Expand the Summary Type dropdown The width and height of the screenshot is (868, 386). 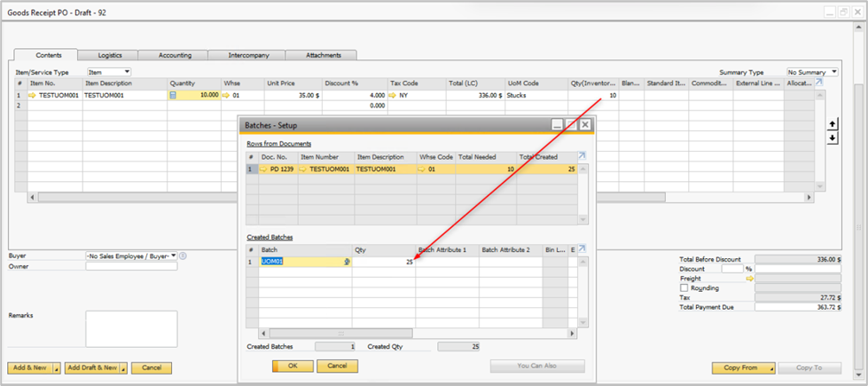point(811,72)
